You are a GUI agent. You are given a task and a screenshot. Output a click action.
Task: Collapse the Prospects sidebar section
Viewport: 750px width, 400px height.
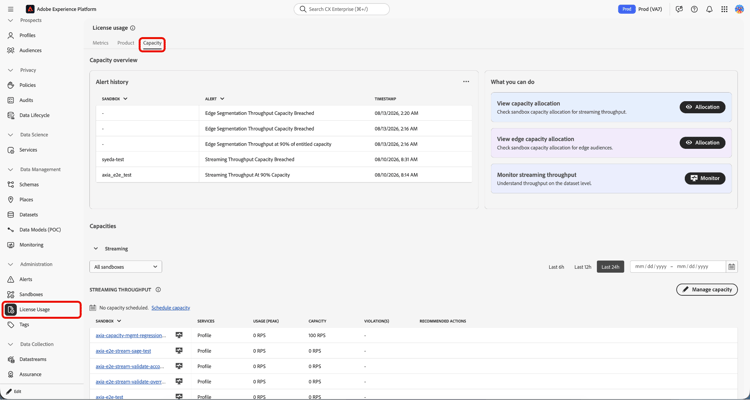(x=11, y=21)
